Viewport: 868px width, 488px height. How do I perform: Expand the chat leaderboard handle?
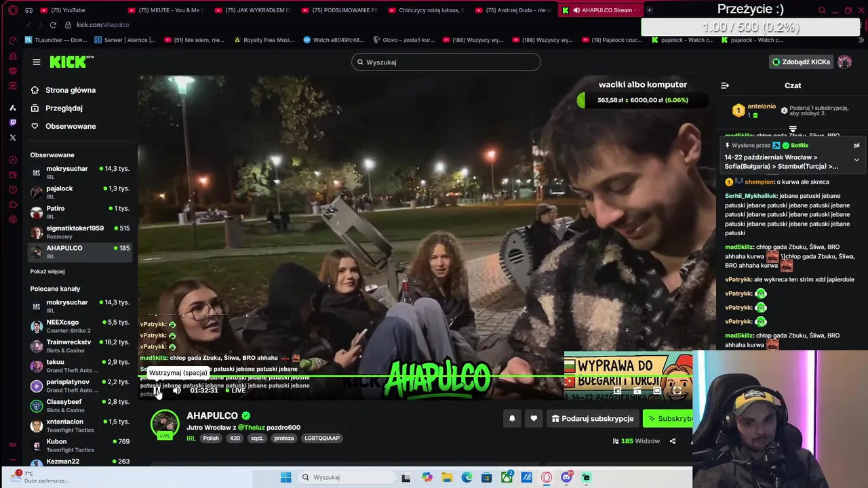tap(793, 129)
